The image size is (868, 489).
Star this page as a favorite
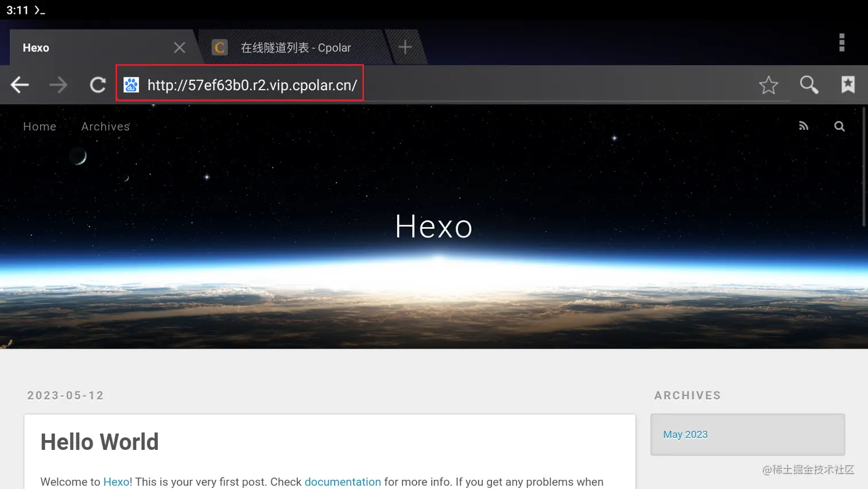coord(768,85)
